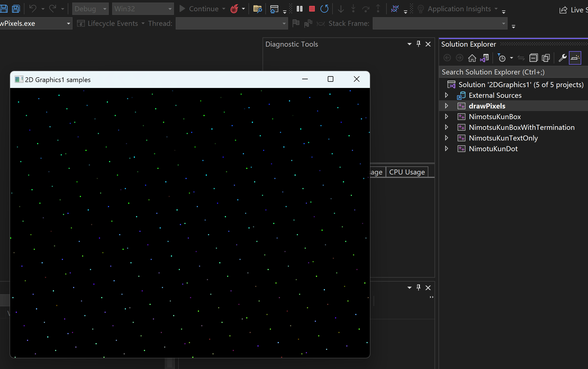The image size is (588, 369).
Task: Open the Redo history dropdown arrow
Action: (62, 9)
